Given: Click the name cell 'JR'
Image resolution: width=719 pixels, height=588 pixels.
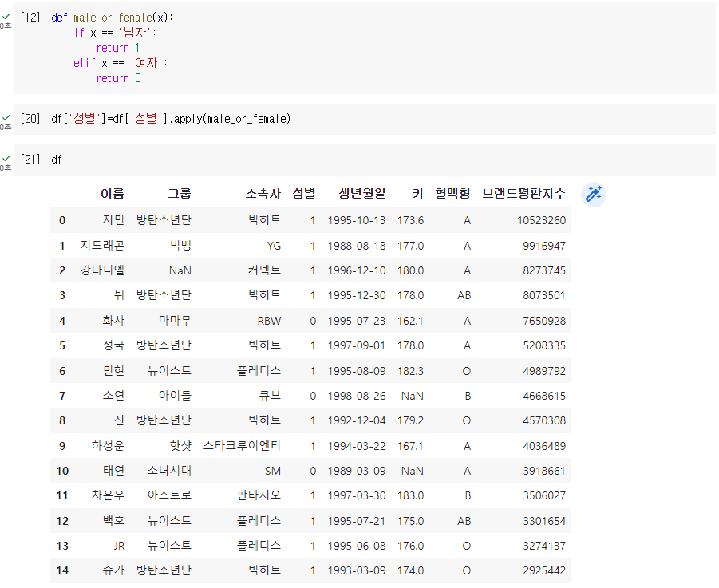Looking at the screenshot, I should pyautogui.click(x=119, y=546).
